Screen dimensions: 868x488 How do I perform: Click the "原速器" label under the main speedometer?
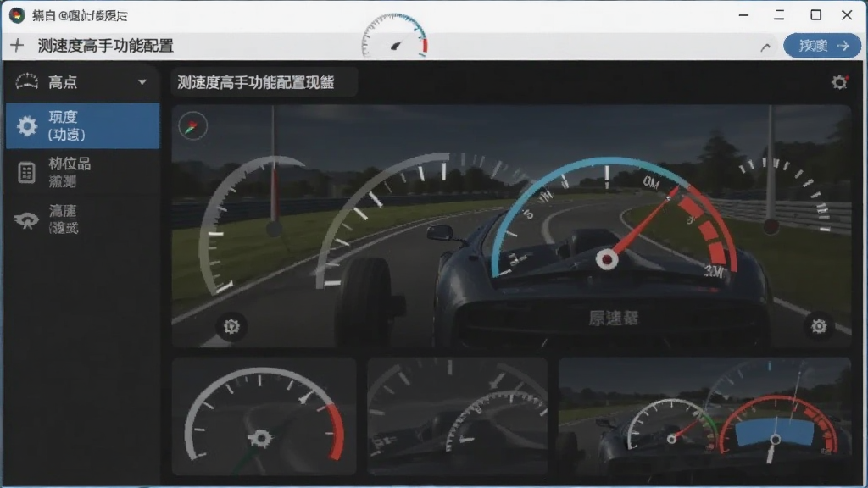click(614, 319)
